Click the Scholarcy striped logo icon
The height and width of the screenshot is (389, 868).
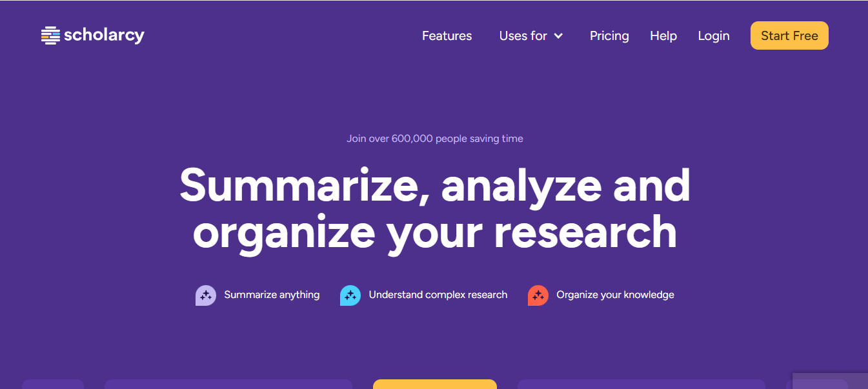pyautogui.click(x=50, y=35)
